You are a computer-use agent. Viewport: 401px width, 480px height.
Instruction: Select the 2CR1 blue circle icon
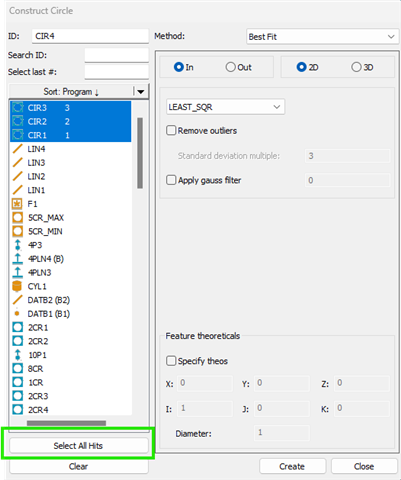(18, 327)
